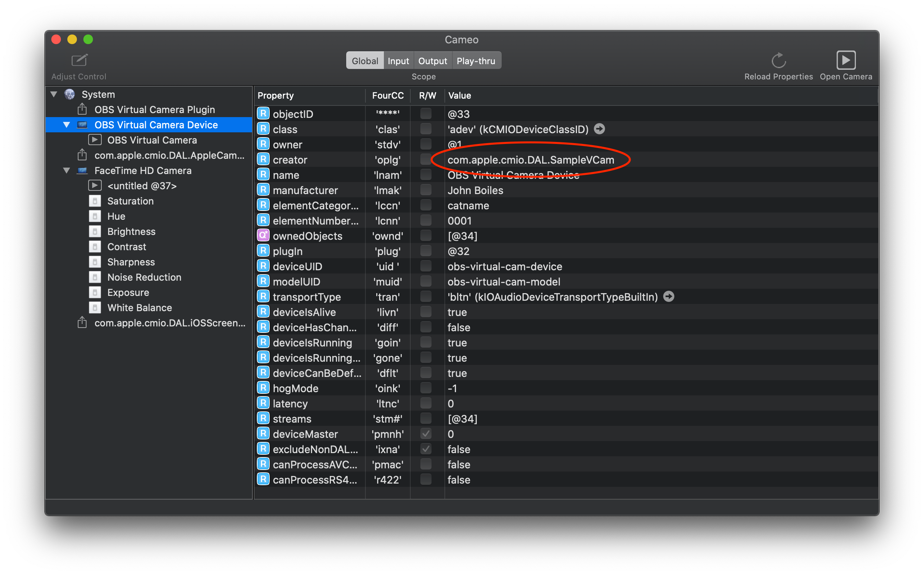Click the OBS Virtual Camera stream play icon

click(95, 140)
